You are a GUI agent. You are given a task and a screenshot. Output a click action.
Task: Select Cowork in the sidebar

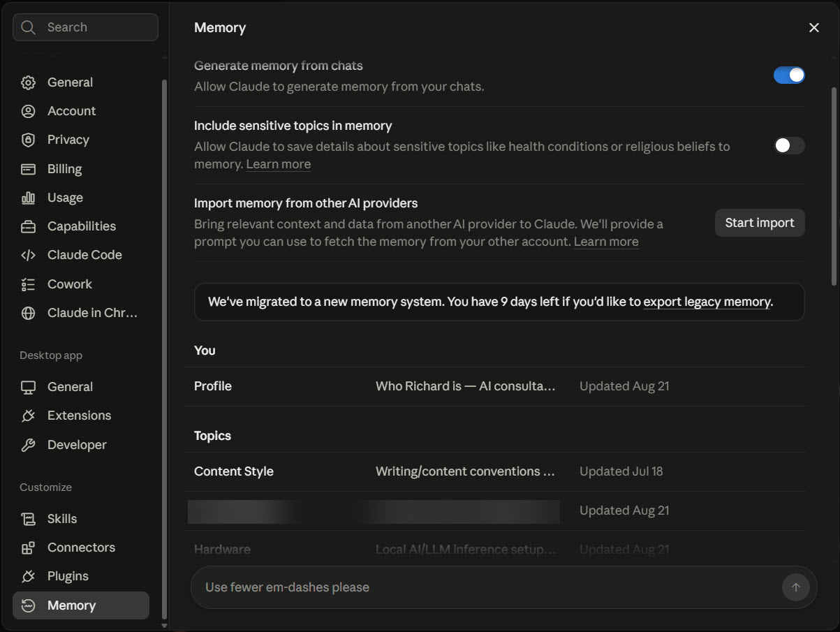click(x=81, y=284)
